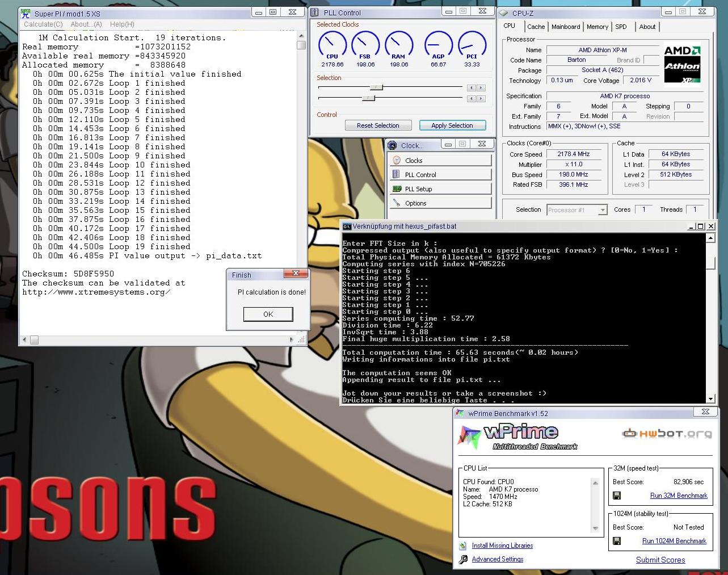Click the CPU clock gauge in PLL Control

click(332, 44)
